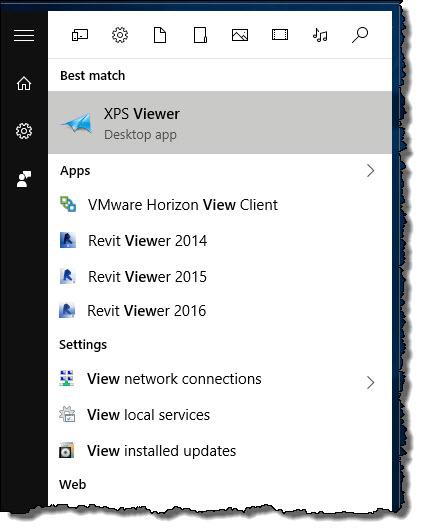
Task: Filter results by Apps
Action: (80, 35)
